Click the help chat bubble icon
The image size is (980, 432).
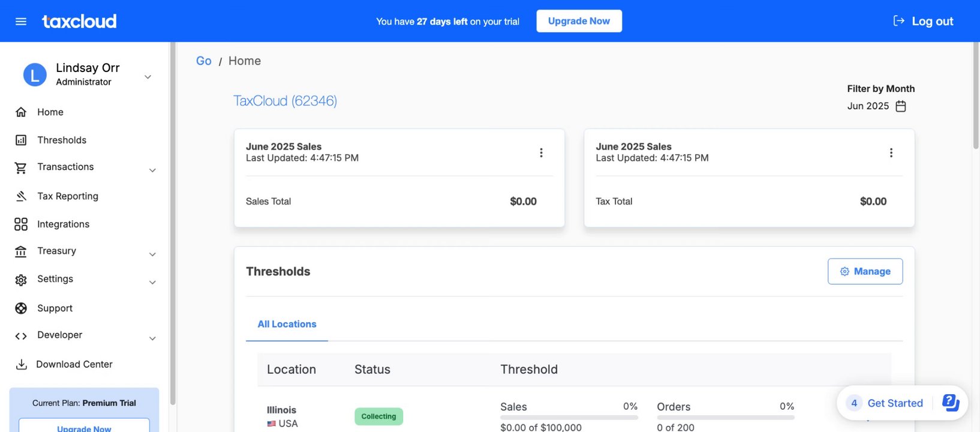(x=951, y=403)
